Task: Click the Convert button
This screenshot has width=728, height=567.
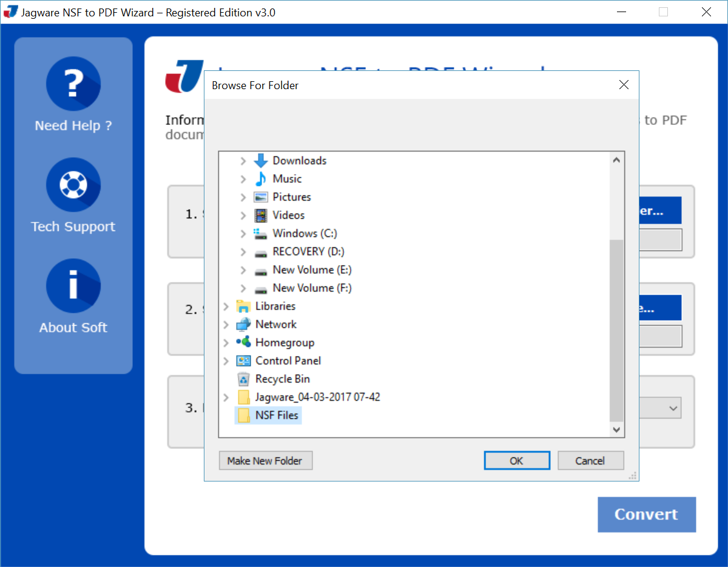Action: click(647, 515)
